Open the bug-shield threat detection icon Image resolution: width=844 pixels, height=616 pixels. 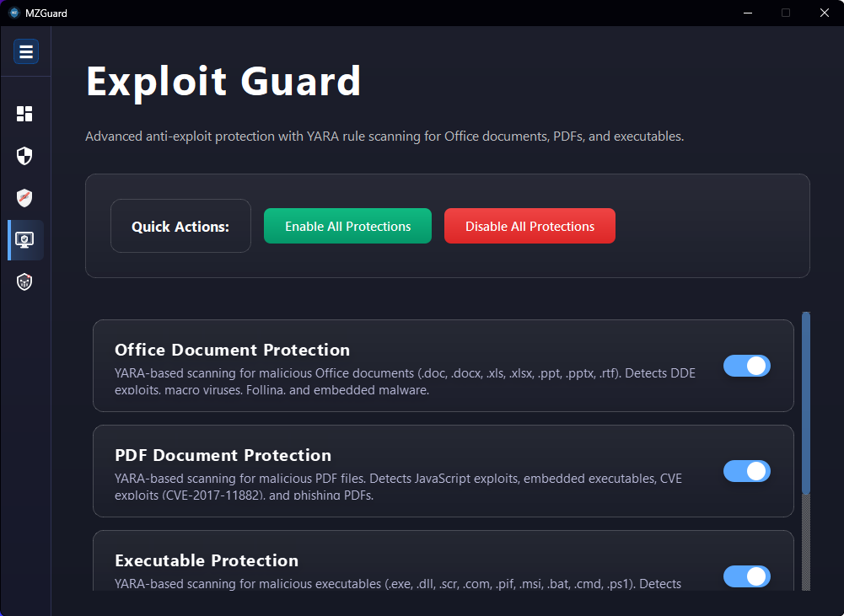click(x=24, y=281)
